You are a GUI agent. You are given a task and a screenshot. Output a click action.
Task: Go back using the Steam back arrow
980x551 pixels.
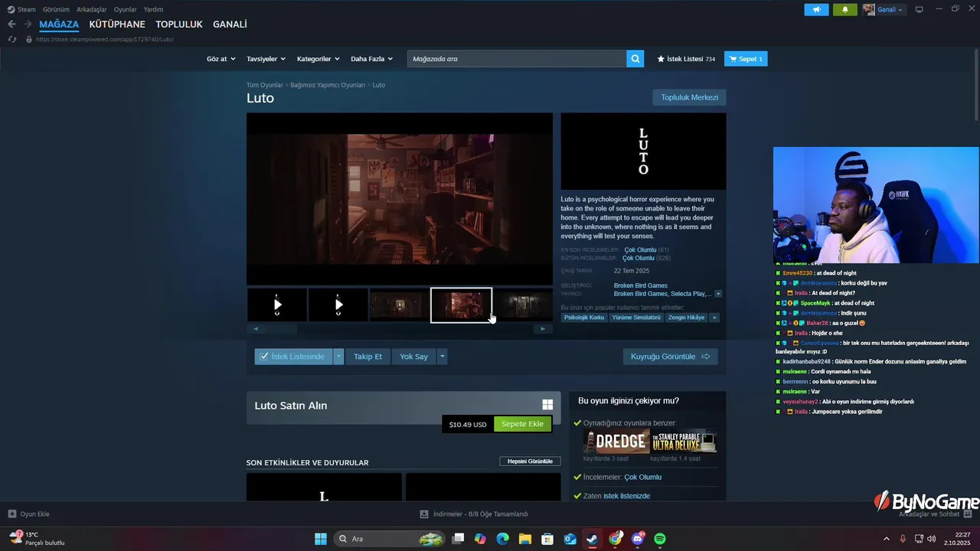tap(11, 24)
